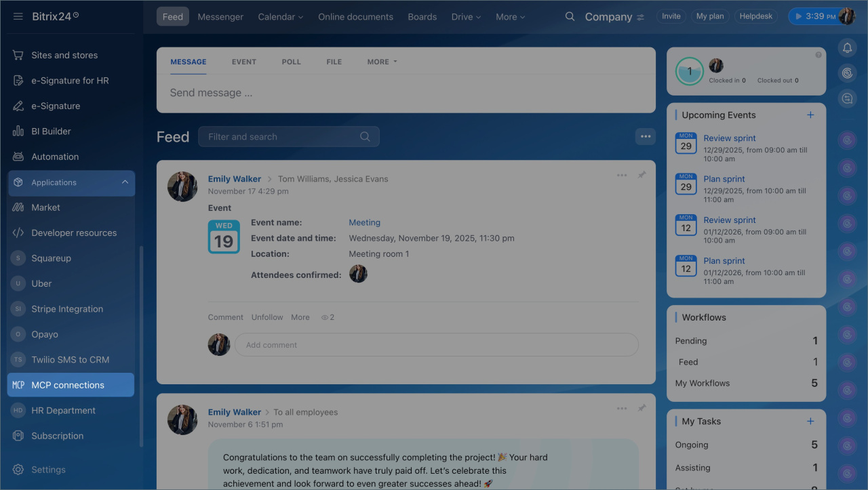Open MCP connections in sidebar
The width and height of the screenshot is (868, 490).
click(68, 385)
